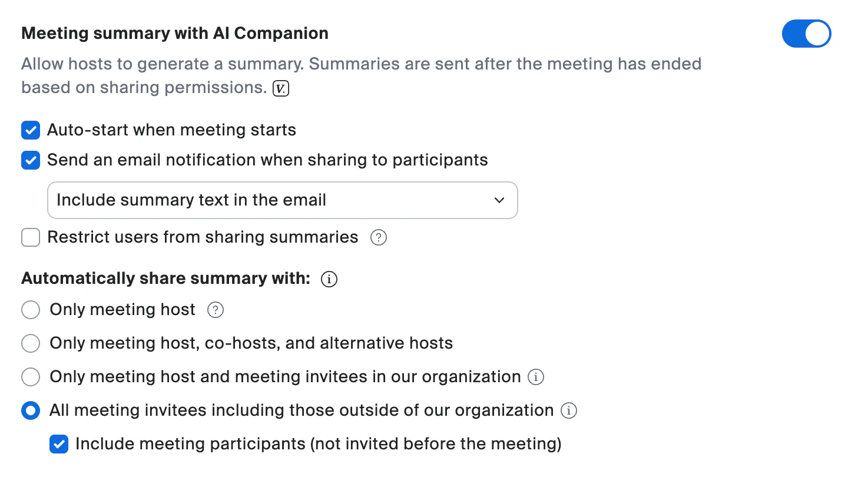The width and height of the screenshot is (868, 490).
Task: Click the info icon beside "All meeting invitees" option
Action: point(569,410)
